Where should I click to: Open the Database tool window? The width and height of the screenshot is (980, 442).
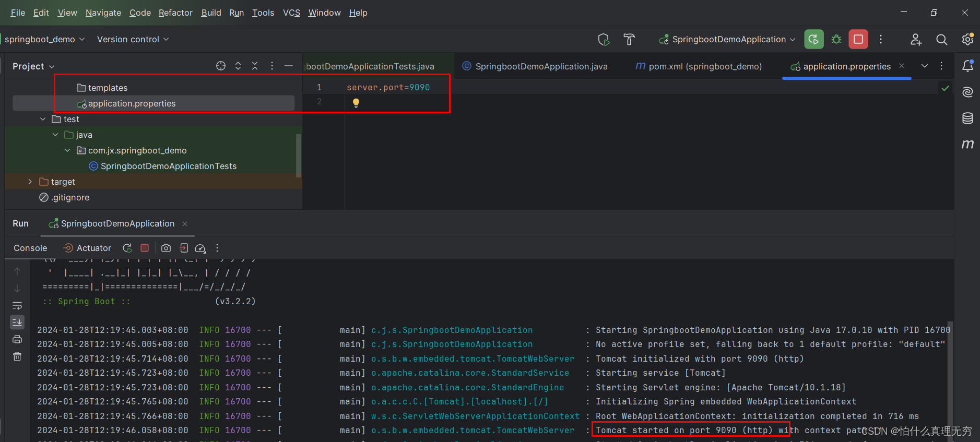coord(967,118)
